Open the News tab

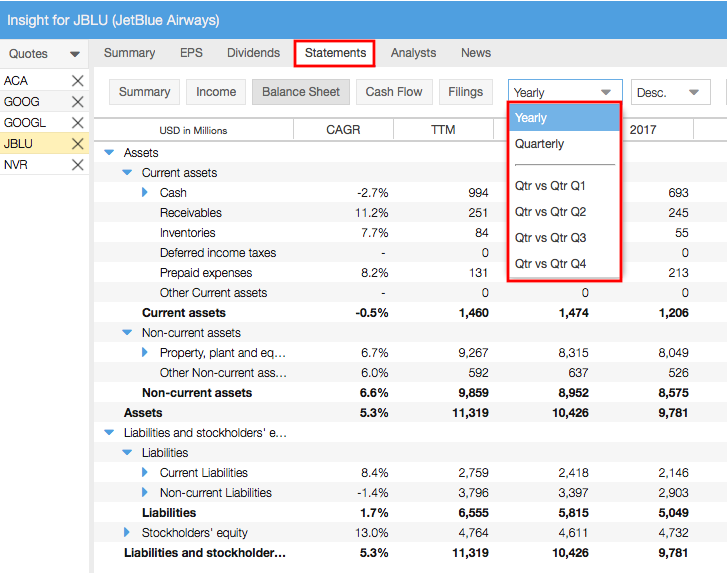[476, 53]
